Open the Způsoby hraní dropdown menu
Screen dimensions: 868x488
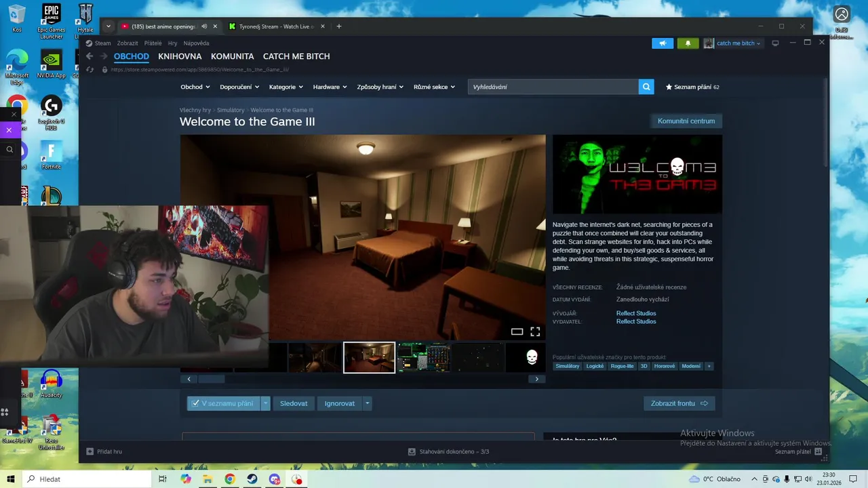(x=380, y=87)
